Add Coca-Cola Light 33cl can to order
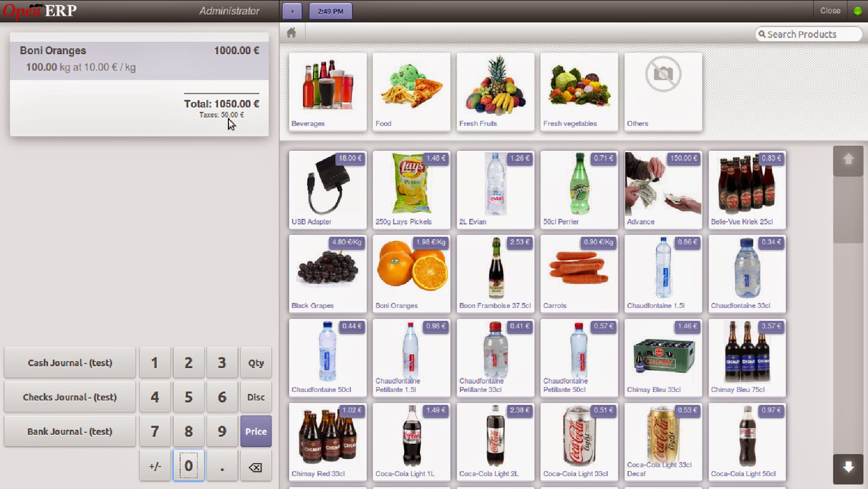 tap(579, 442)
